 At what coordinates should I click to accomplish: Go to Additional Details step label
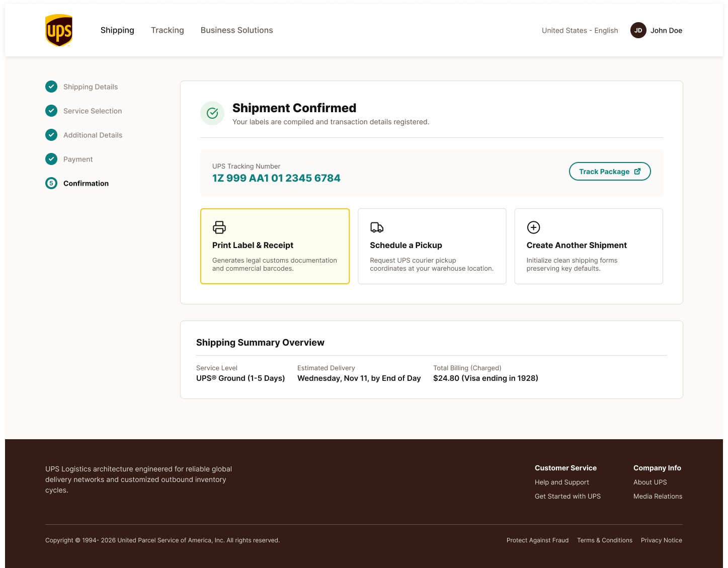[x=93, y=135]
